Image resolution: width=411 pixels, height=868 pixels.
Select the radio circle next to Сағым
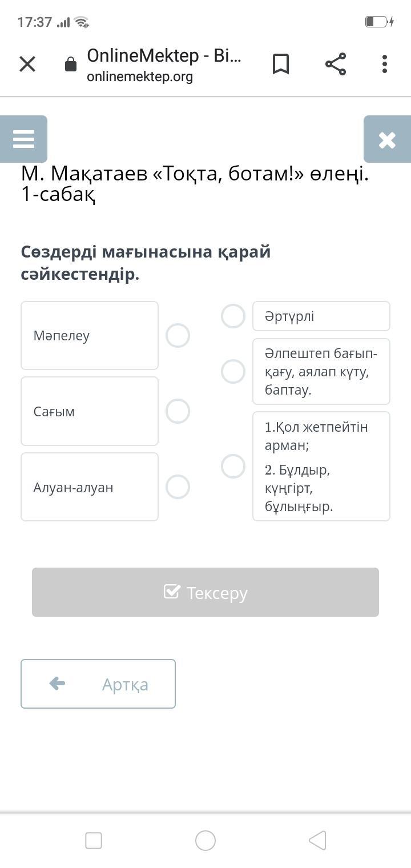coord(178,411)
